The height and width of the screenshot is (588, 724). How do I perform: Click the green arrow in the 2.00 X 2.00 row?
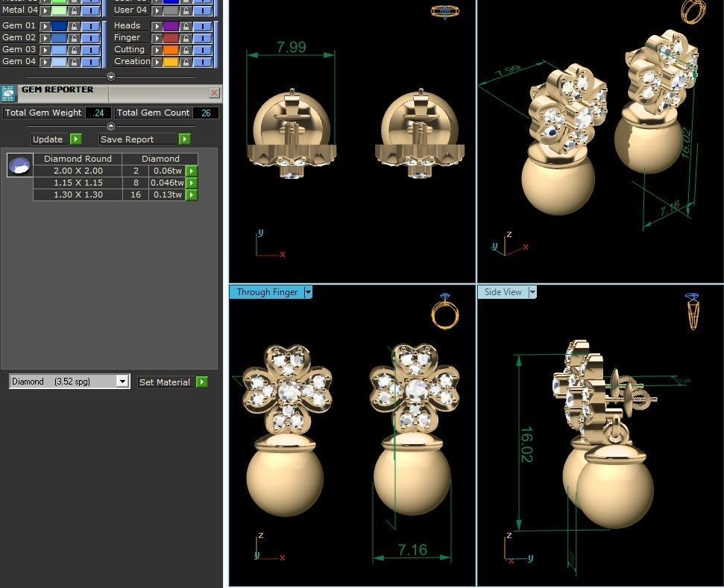191,171
